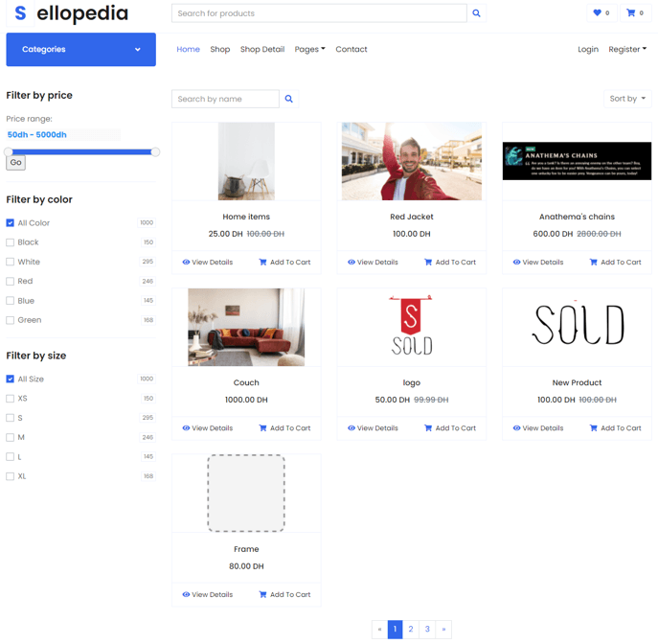Open the Shop Detail nav item
This screenshot has width=658, height=644.
coord(262,49)
